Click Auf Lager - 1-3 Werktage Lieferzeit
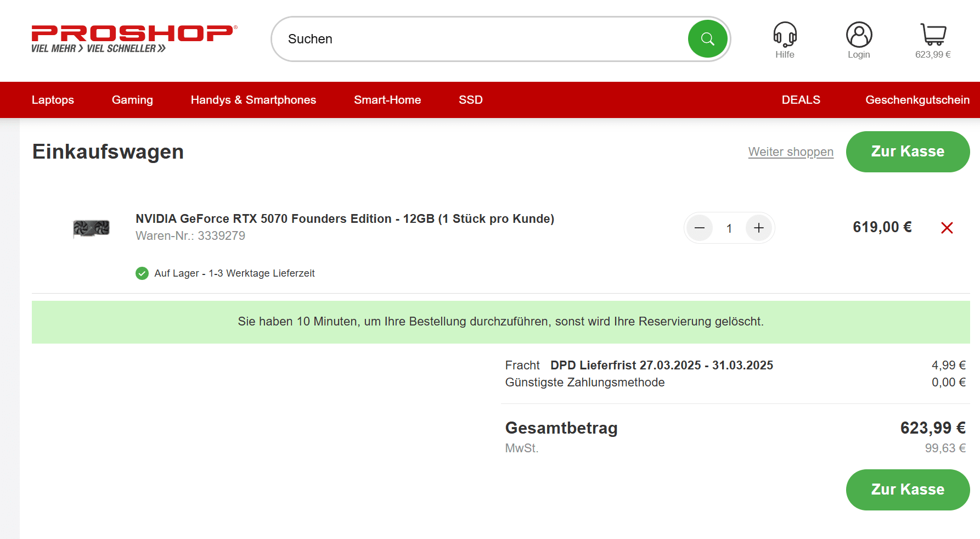Image resolution: width=980 pixels, height=539 pixels. click(235, 273)
